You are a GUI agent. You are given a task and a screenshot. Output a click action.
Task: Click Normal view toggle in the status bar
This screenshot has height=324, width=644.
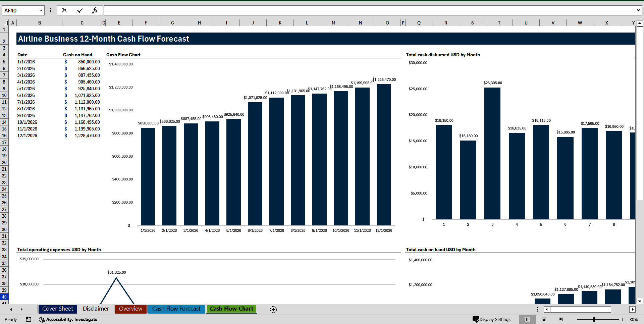pyautogui.click(x=527, y=319)
